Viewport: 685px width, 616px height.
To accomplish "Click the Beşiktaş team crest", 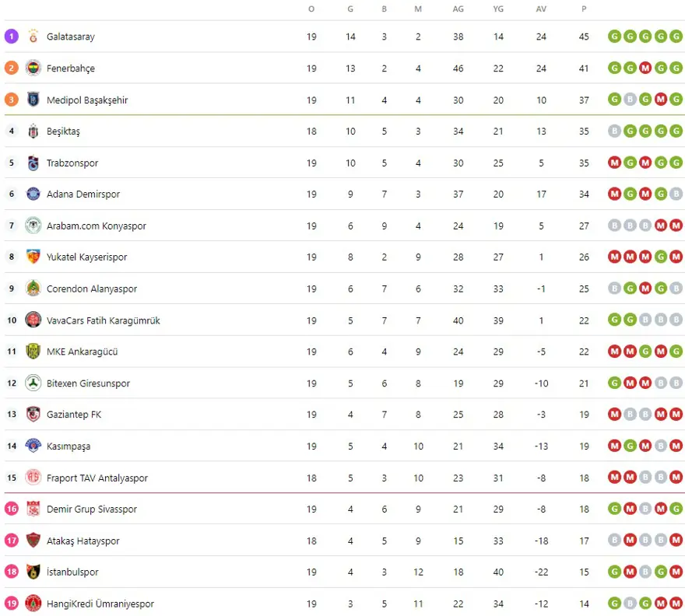I will (33, 131).
